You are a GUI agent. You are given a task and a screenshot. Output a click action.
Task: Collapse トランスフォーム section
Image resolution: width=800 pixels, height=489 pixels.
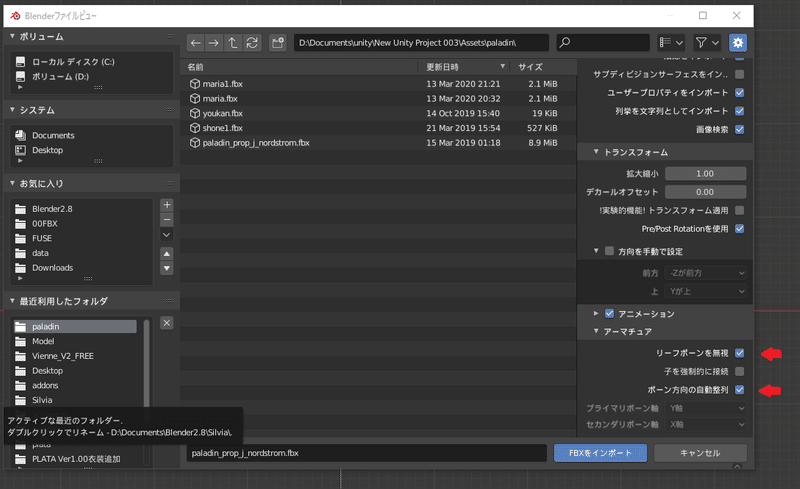pos(596,152)
